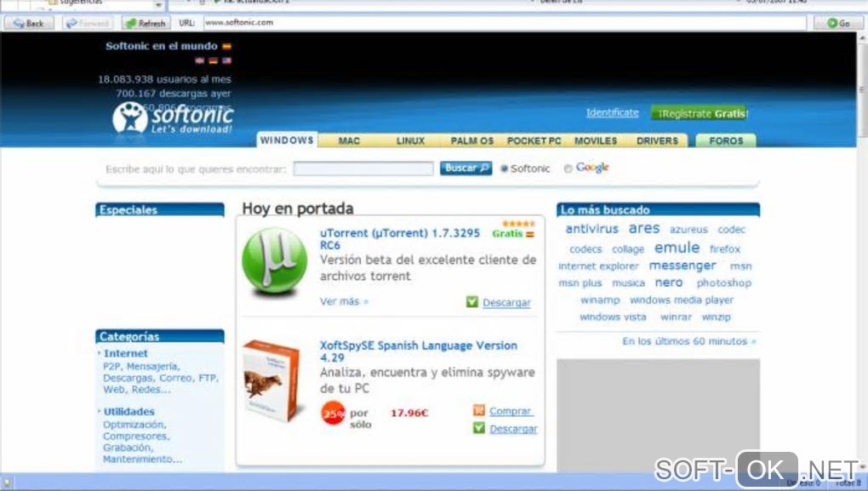This screenshot has height=491, width=868.
Task: Click the winrar search tag
Action: point(676,317)
